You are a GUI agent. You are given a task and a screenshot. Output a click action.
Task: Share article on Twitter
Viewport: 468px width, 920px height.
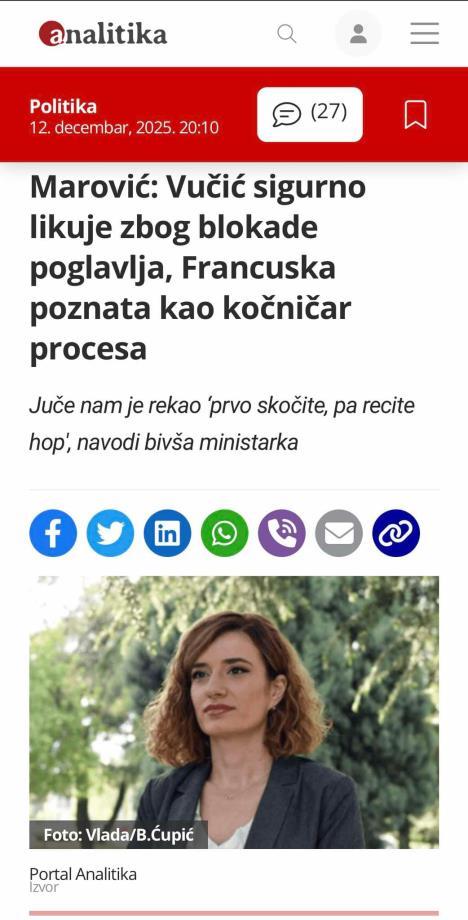(110, 533)
